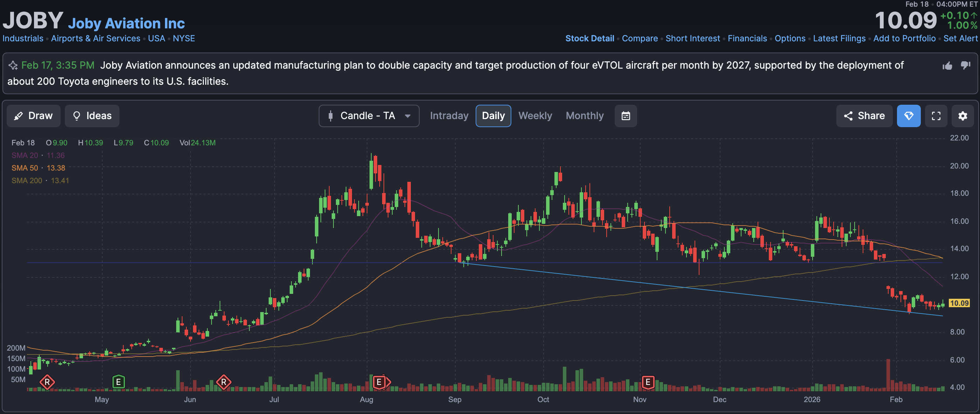Click the red R marker near June
The height and width of the screenshot is (414, 980).
point(223,382)
